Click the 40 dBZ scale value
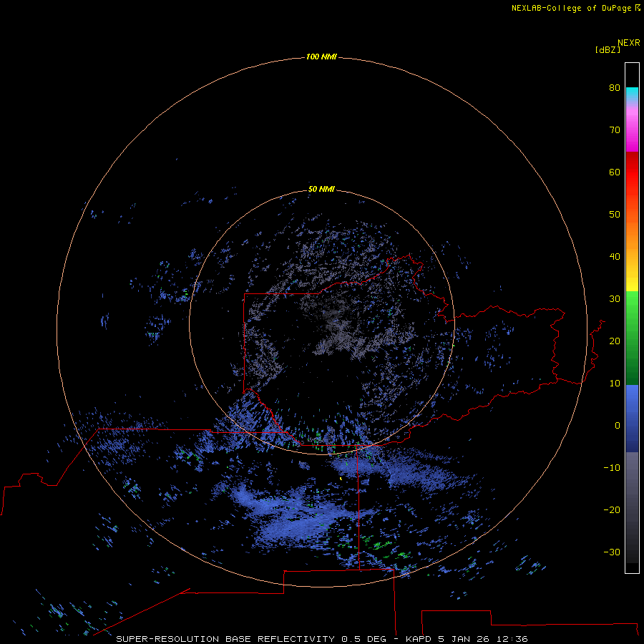This screenshot has width=644, height=644. [615, 257]
